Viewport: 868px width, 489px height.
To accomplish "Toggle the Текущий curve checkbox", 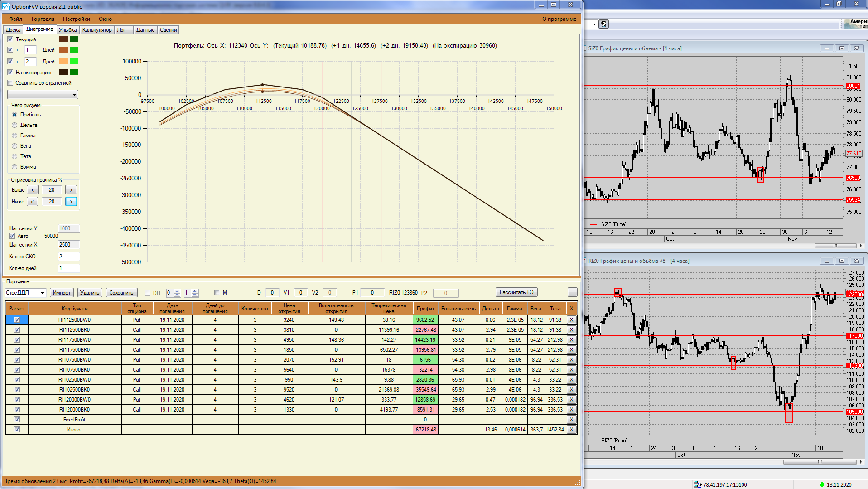I will (10, 39).
